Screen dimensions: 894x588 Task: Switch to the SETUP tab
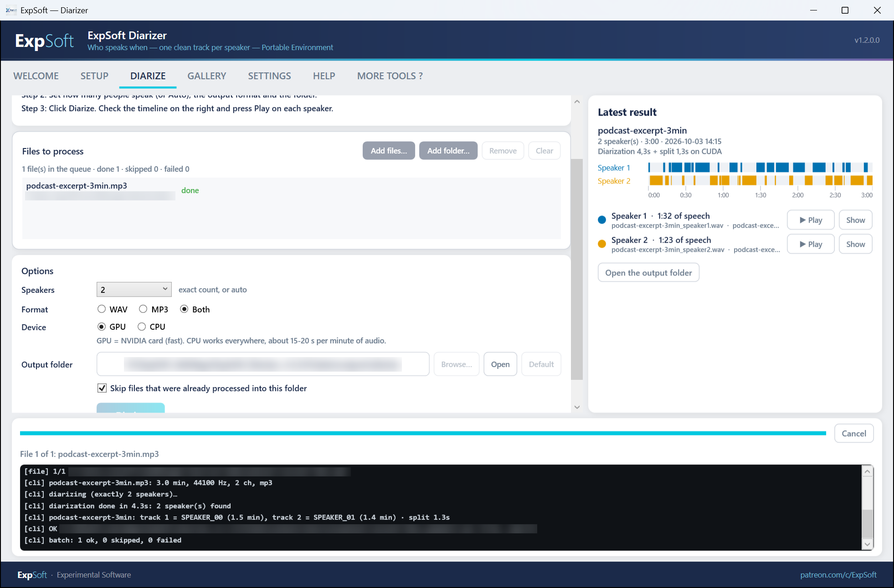click(x=94, y=76)
